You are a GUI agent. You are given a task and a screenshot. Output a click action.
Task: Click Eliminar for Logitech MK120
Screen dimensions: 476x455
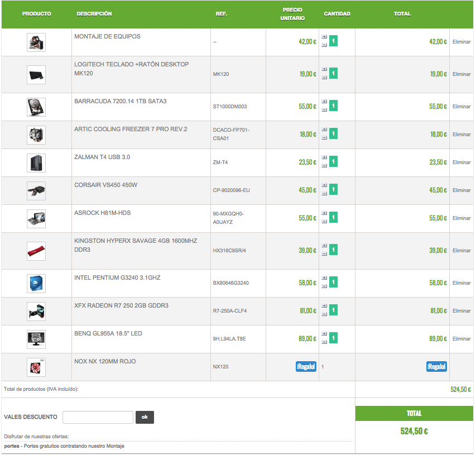tap(461, 74)
